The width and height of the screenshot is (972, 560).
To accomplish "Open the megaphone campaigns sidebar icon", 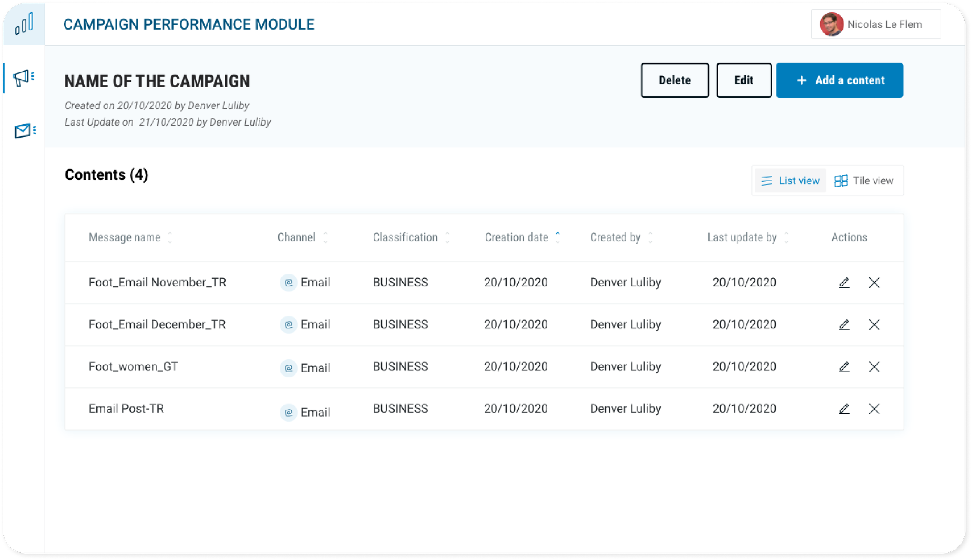I will click(x=24, y=78).
